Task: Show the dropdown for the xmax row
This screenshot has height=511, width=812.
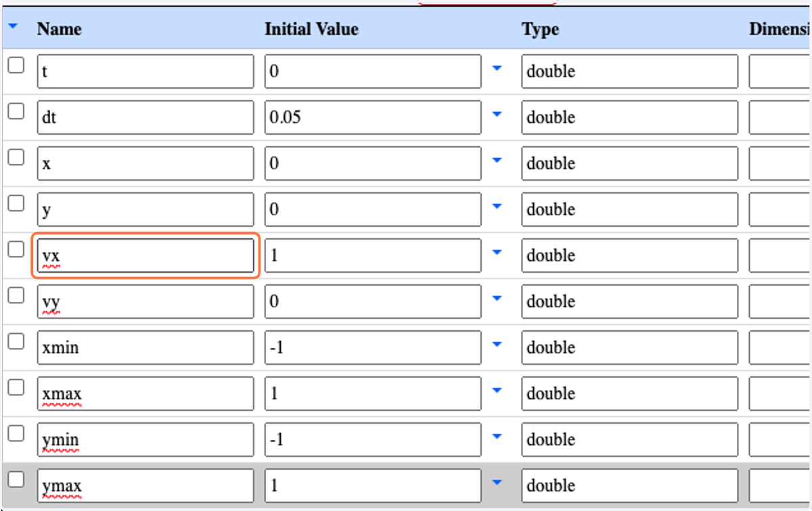Action: (x=497, y=391)
